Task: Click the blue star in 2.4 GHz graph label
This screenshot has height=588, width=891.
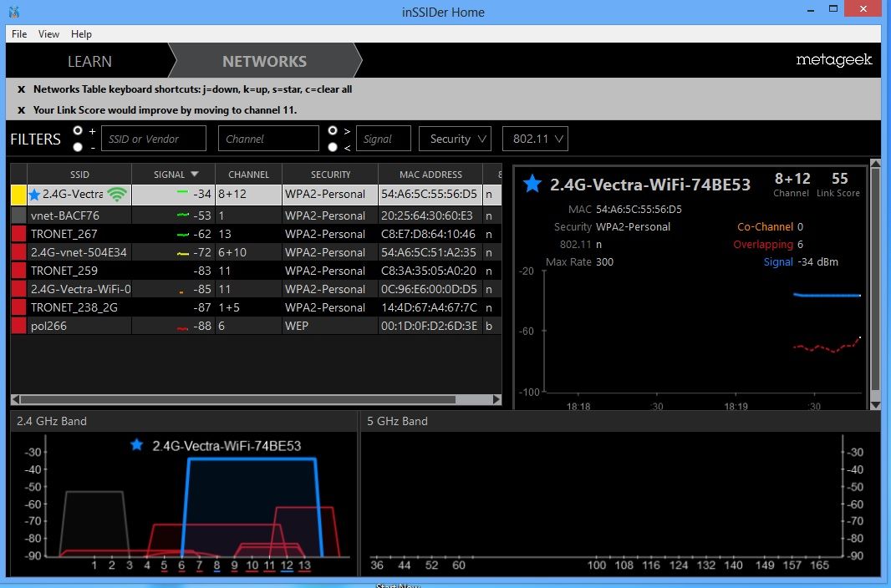Action: click(136, 445)
